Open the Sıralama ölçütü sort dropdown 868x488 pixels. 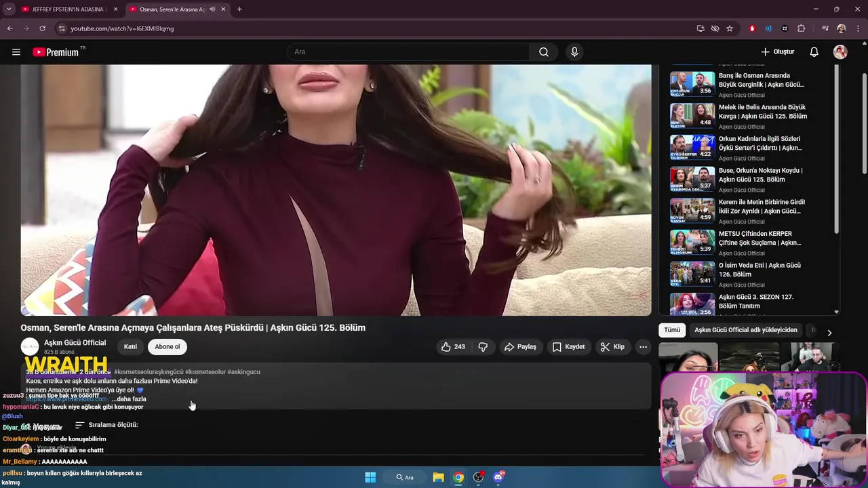click(106, 425)
